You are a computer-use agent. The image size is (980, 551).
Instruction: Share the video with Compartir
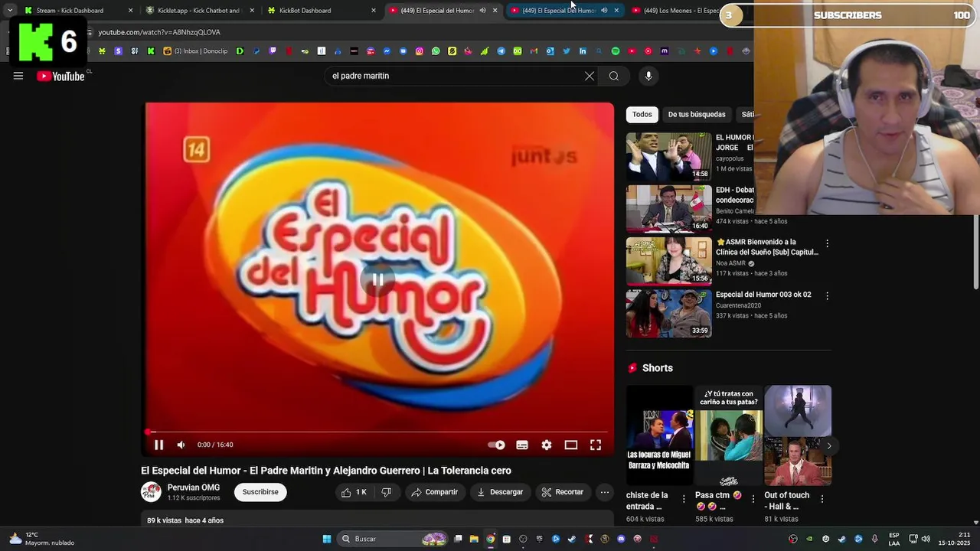point(435,492)
